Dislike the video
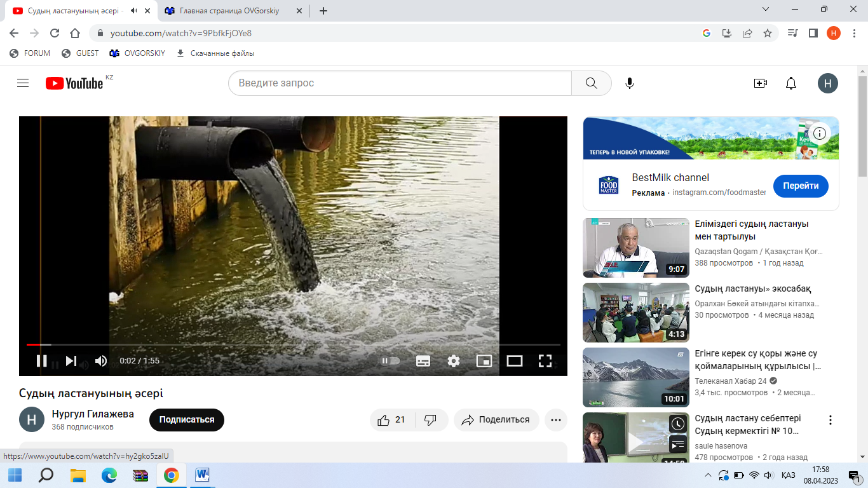 [430, 420]
